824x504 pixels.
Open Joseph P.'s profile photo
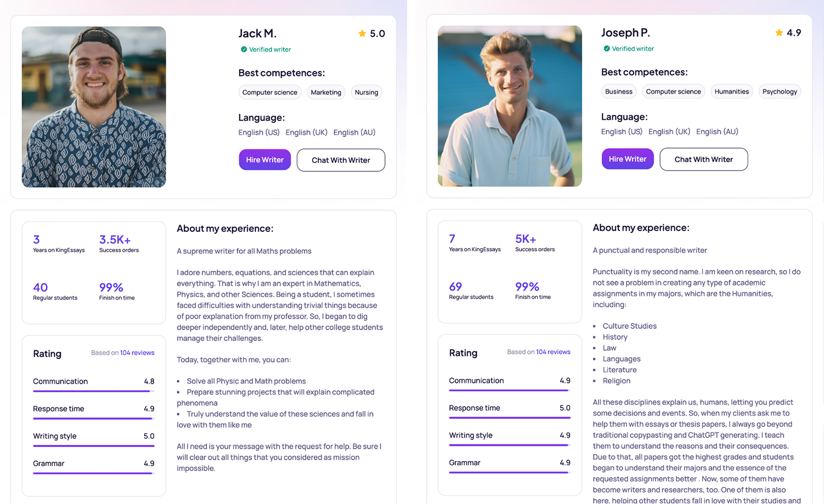click(x=510, y=106)
